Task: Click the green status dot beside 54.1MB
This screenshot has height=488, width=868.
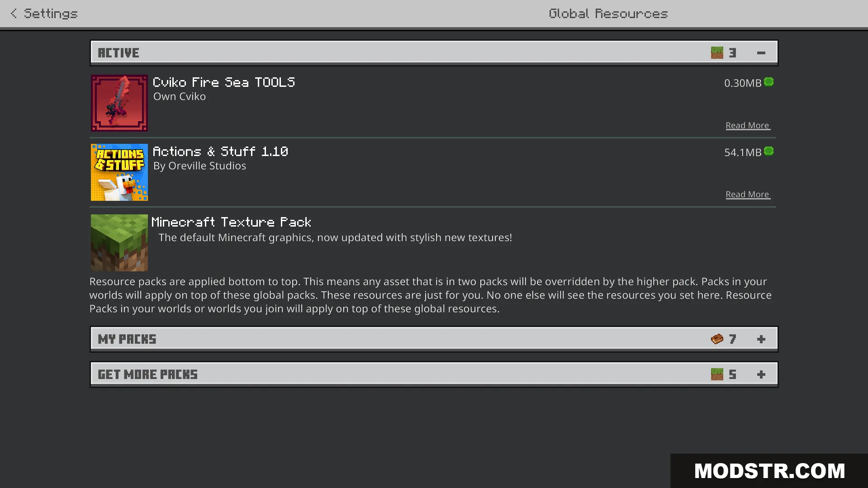Action: click(768, 151)
